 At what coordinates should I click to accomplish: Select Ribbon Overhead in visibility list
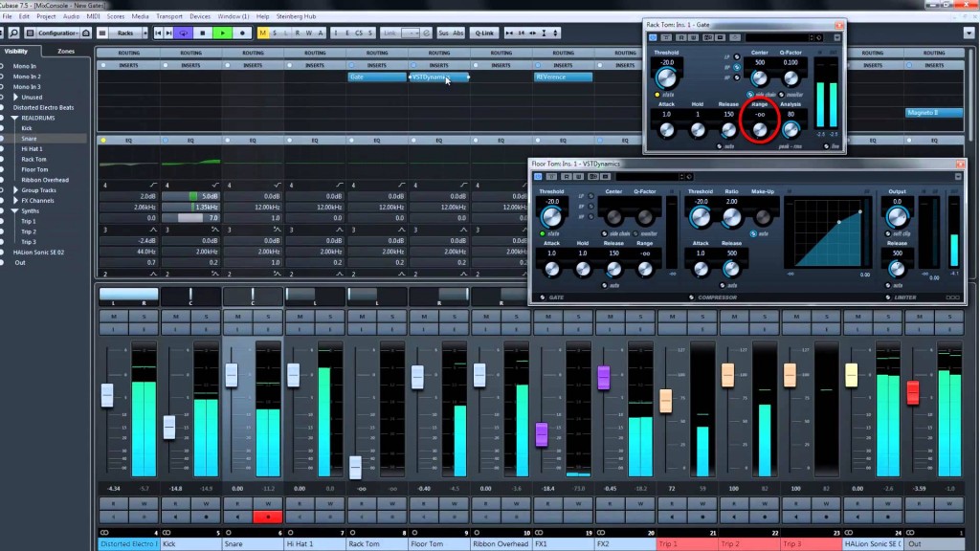click(45, 180)
